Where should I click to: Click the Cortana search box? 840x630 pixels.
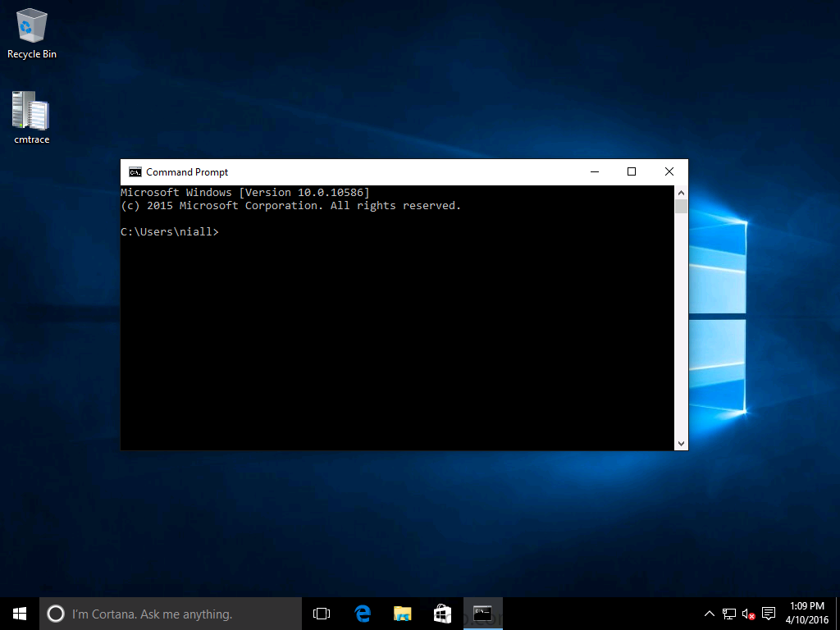pyautogui.click(x=171, y=614)
